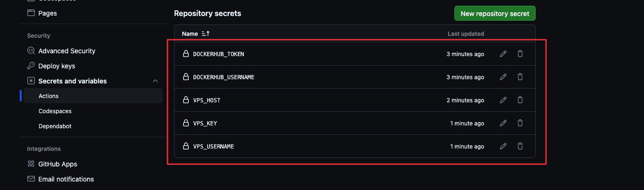Remove the DOCKERHUB_USERNAME secret with trash icon
Screen dimensions: 644x190
[x=520, y=77]
